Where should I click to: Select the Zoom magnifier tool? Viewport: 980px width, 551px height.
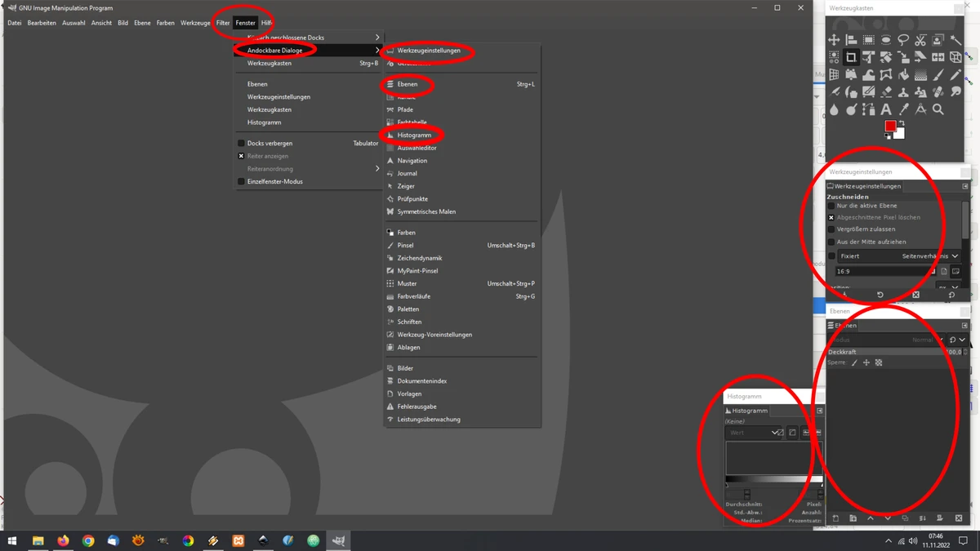point(938,109)
